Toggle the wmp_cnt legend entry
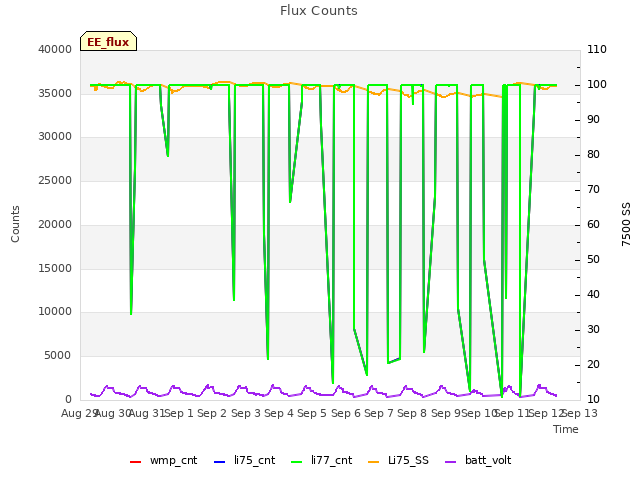The height and width of the screenshot is (480, 640). pyautogui.click(x=163, y=460)
